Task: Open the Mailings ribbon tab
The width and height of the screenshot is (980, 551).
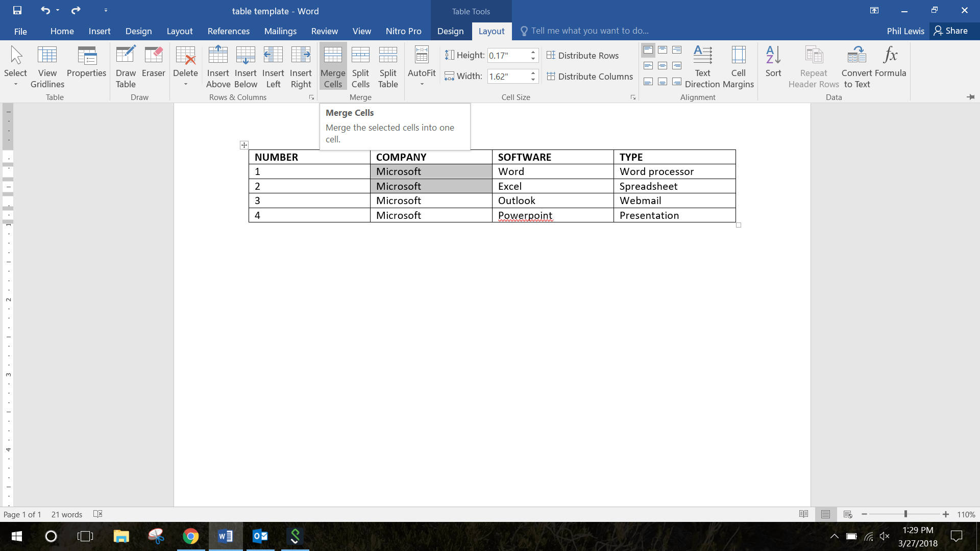Action: (280, 31)
